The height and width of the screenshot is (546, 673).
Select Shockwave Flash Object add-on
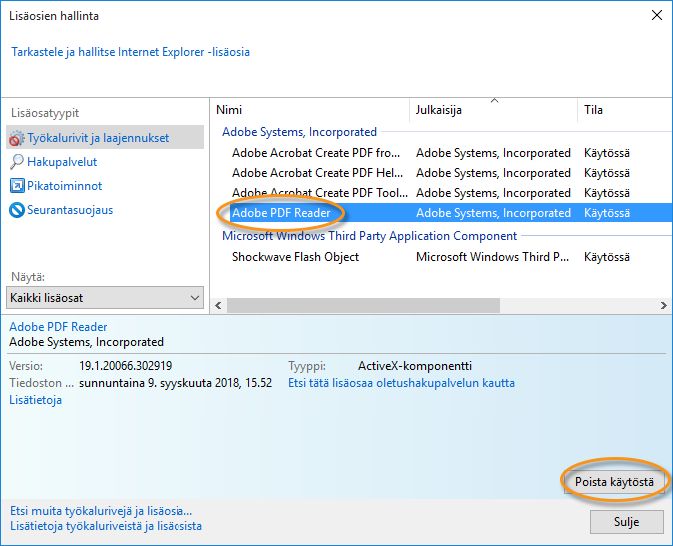coord(295,257)
